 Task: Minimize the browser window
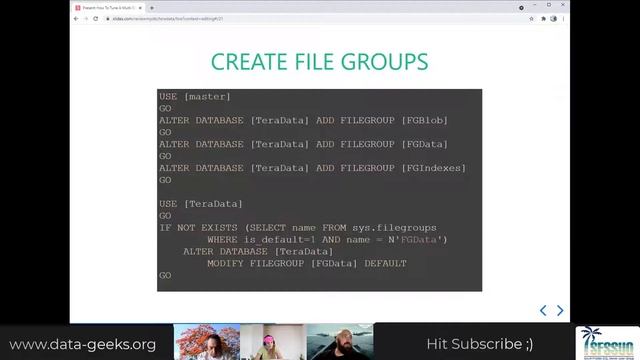[535, 5]
